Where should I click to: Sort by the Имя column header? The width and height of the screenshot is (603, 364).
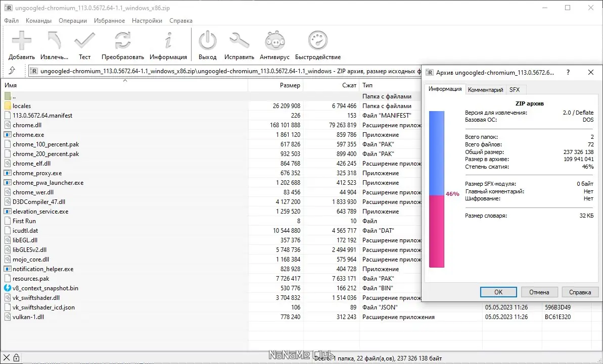124,85
